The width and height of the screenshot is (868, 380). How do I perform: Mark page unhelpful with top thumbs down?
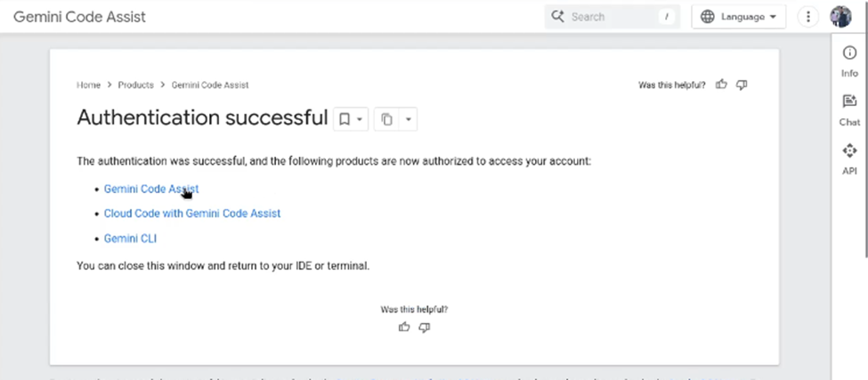click(x=742, y=85)
